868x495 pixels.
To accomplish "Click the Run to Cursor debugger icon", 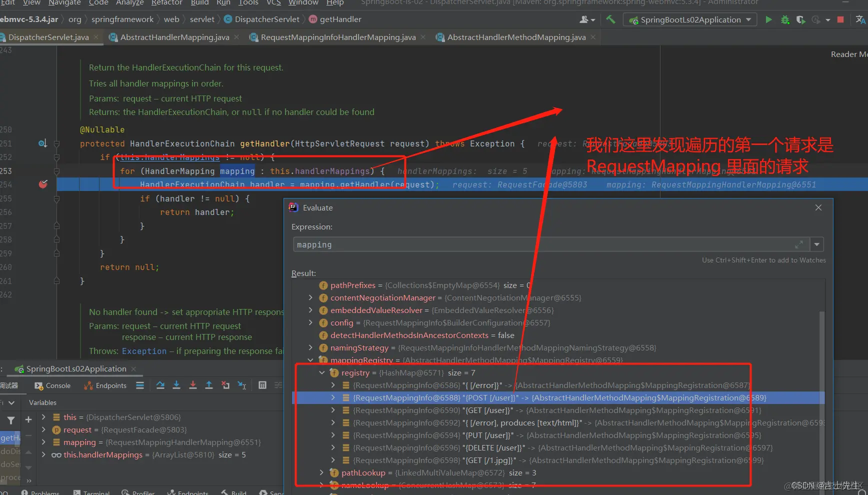I will [x=242, y=385].
